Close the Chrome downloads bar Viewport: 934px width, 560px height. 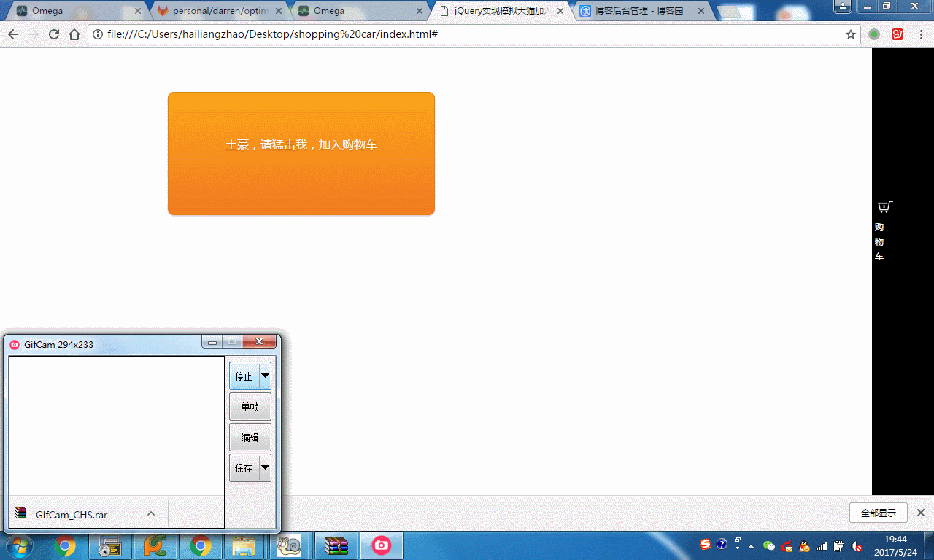coord(921,513)
